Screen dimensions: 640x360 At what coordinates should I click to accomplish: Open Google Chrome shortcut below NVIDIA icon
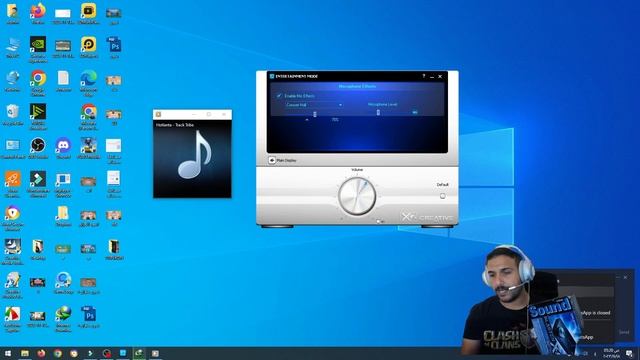click(x=38, y=83)
